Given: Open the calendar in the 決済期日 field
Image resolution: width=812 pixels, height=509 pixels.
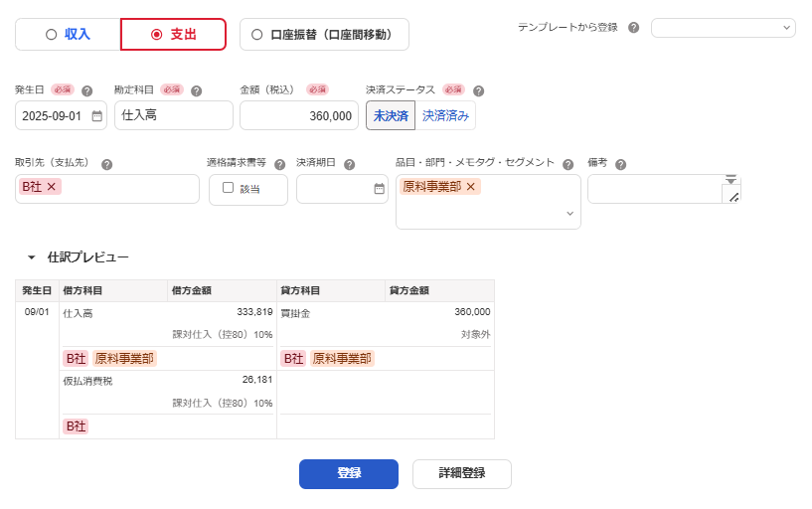Looking at the screenshot, I should click(x=379, y=189).
